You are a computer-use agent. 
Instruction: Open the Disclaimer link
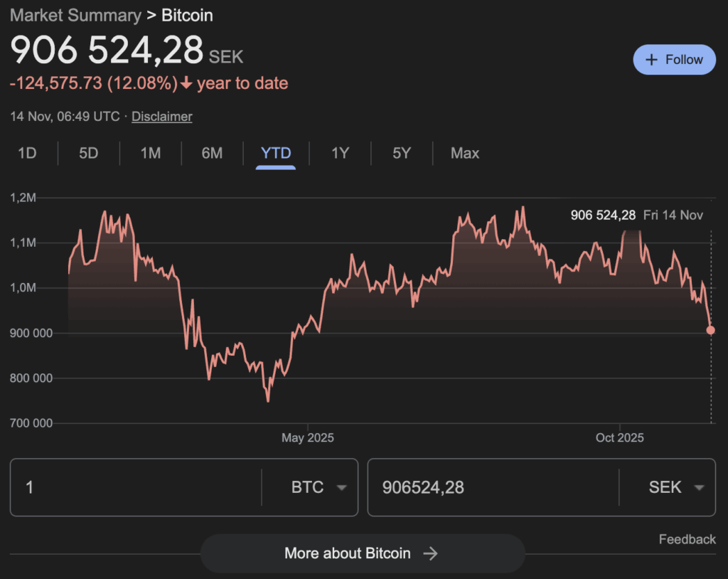[x=161, y=116]
